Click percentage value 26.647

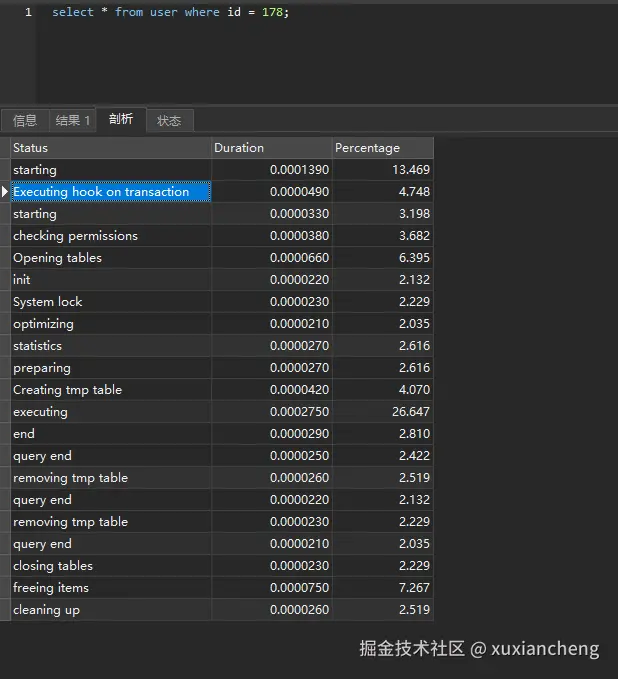tap(411, 412)
